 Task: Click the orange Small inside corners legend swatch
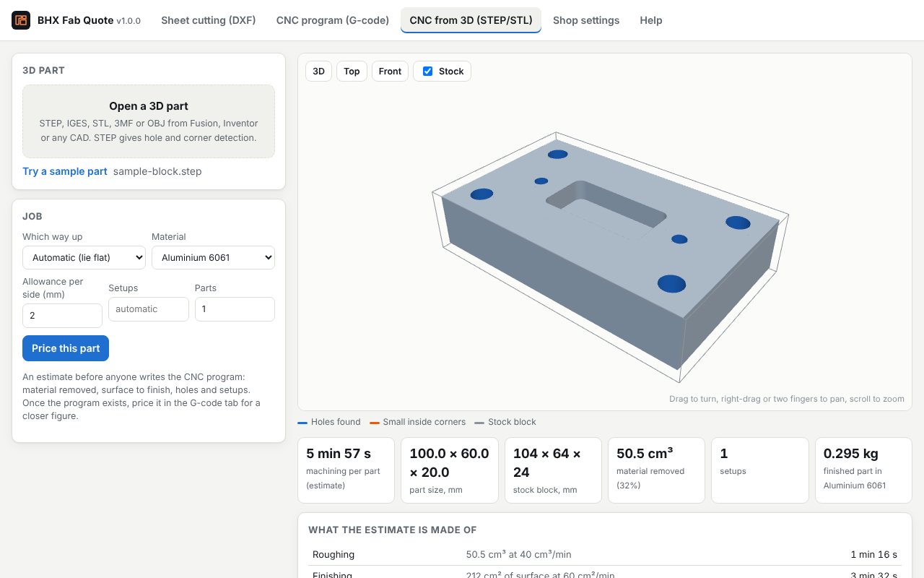pyautogui.click(x=375, y=423)
